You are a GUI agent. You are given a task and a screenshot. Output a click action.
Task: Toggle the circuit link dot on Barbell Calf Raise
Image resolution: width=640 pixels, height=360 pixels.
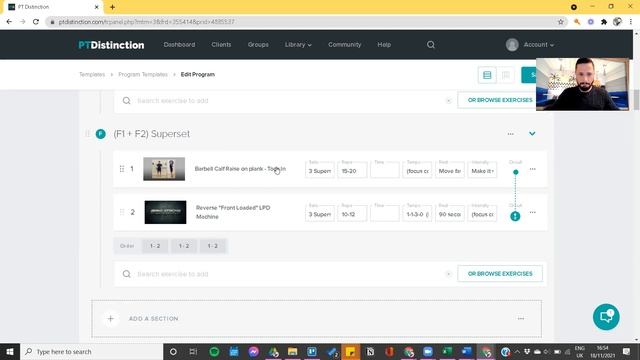click(516, 172)
